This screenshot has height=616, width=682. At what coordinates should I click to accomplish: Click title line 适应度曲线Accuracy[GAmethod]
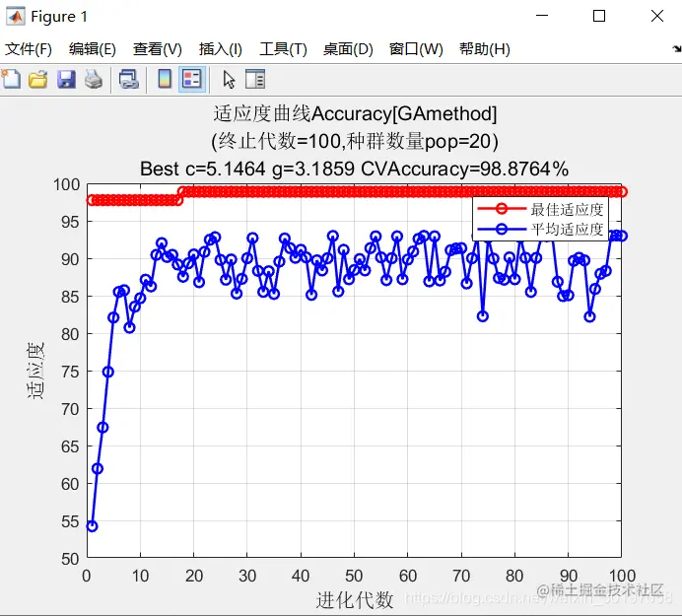coord(355,114)
